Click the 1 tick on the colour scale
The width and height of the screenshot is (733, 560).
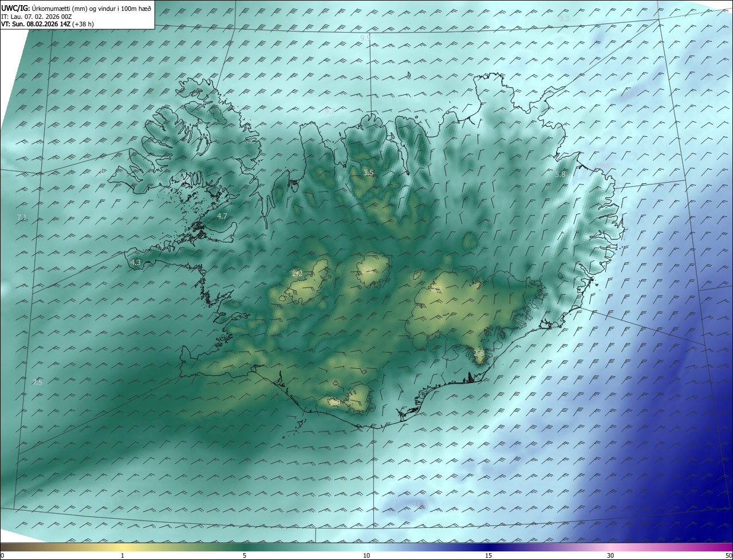pos(123,555)
